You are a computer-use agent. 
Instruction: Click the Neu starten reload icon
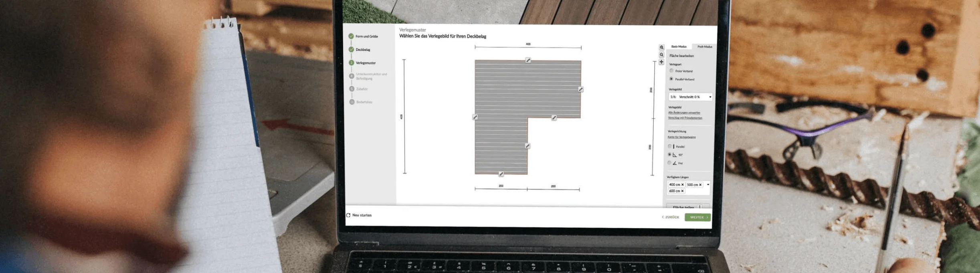tap(348, 215)
